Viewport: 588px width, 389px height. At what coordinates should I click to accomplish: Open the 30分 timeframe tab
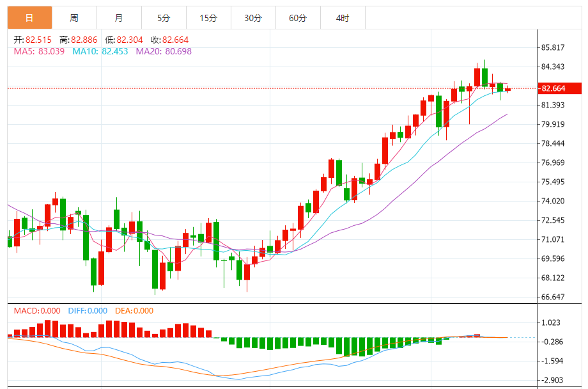point(253,18)
